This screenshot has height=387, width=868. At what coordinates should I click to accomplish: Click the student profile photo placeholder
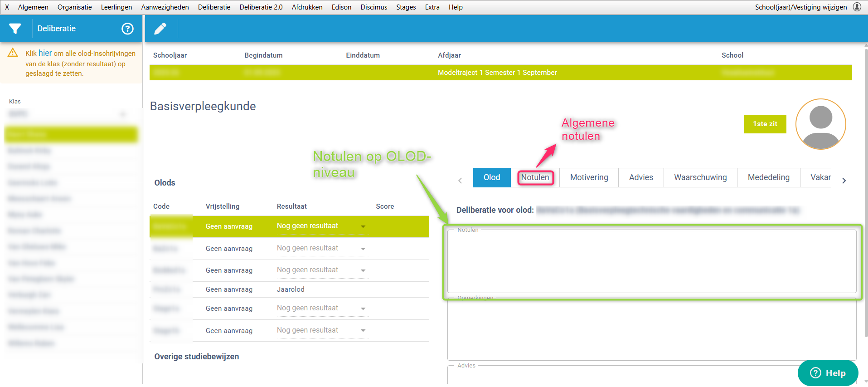click(x=820, y=124)
